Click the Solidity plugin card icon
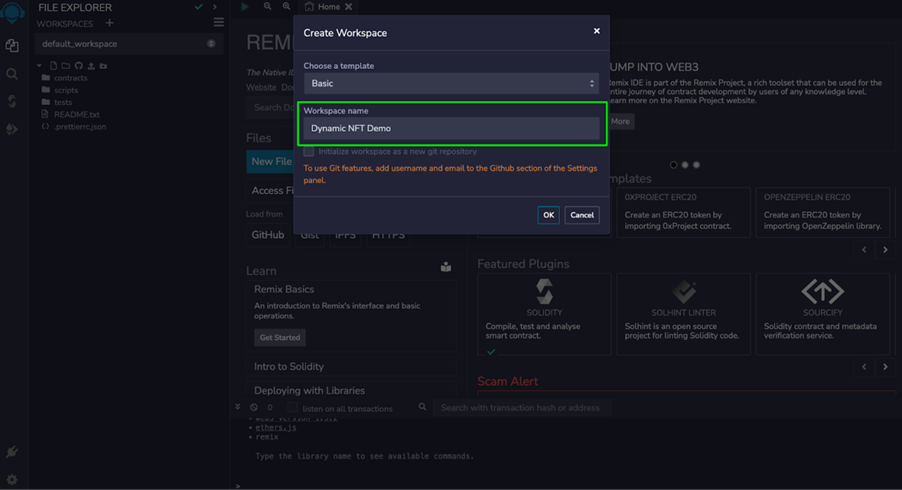The width and height of the screenshot is (902, 490). coord(544,291)
